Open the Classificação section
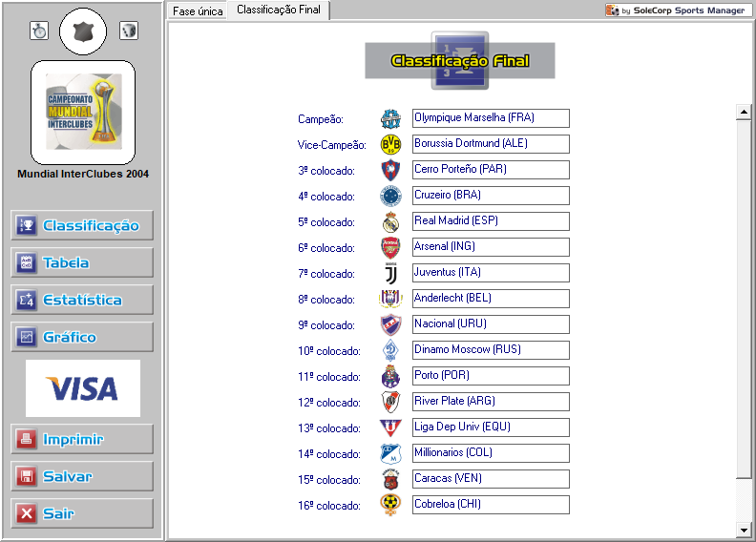Image resolution: width=756 pixels, height=542 pixels. [x=82, y=225]
